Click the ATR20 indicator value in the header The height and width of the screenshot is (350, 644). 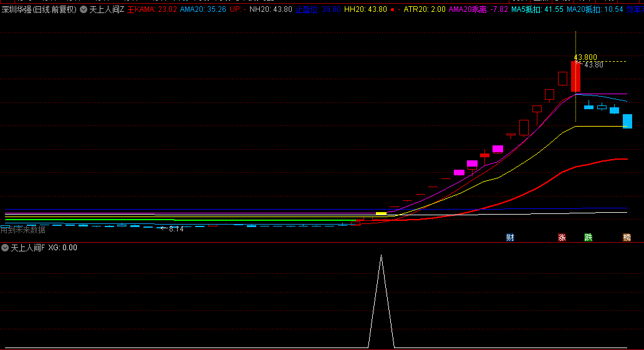[x=425, y=9]
